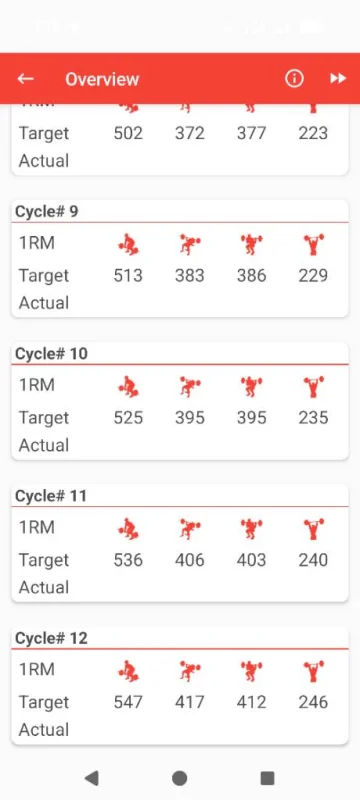
Task: Select target value 406 in Cycle# 11
Action: click(x=190, y=560)
